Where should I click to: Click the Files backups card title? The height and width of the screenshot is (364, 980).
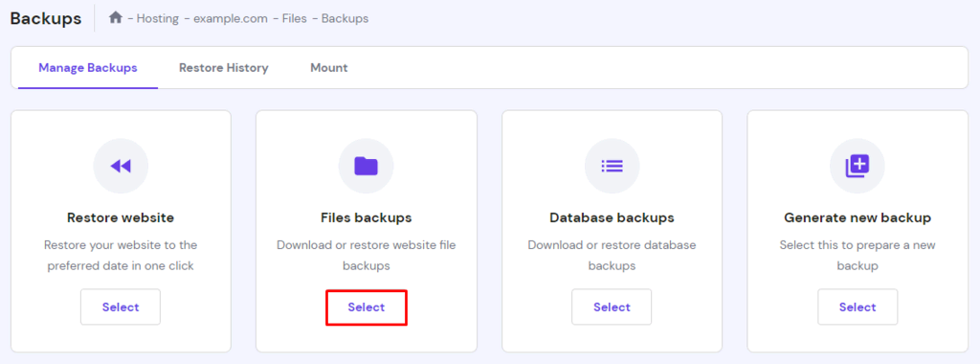367,217
